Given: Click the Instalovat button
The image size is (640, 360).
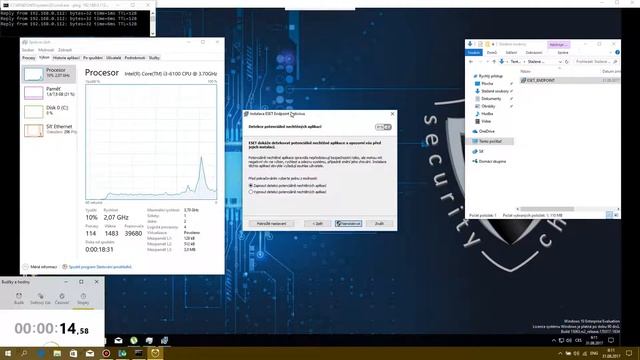Looking at the screenshot, I should coord(348,224).
